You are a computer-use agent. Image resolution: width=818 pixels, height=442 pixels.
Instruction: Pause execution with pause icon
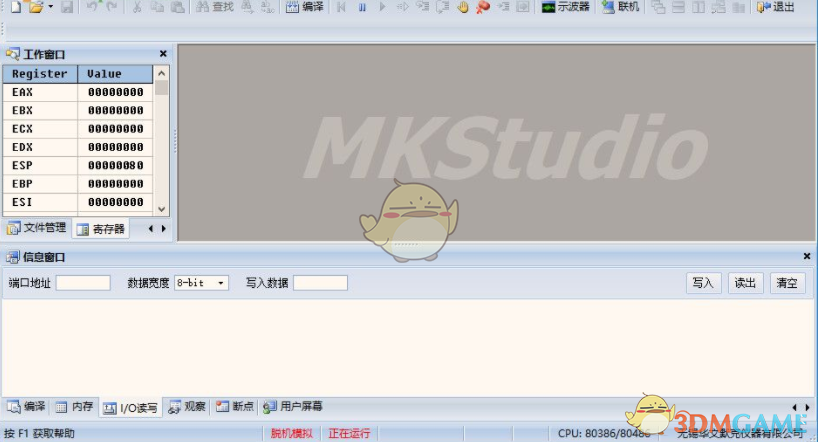[x=362, y=7]
